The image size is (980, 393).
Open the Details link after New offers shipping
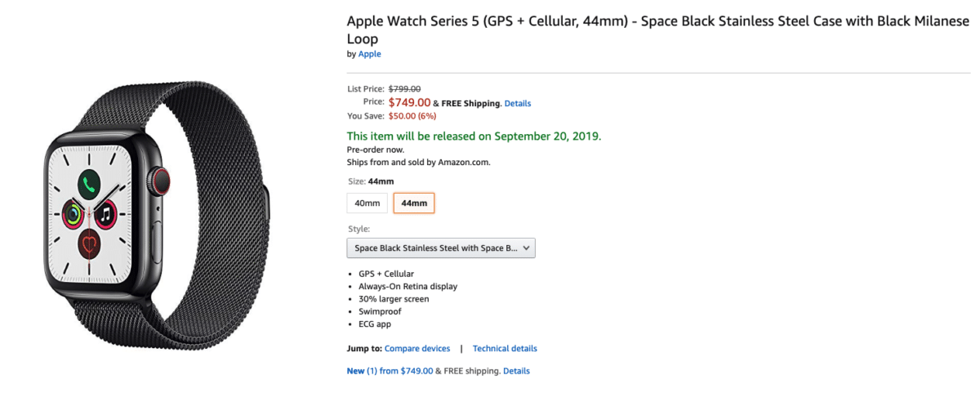[516, 371]
